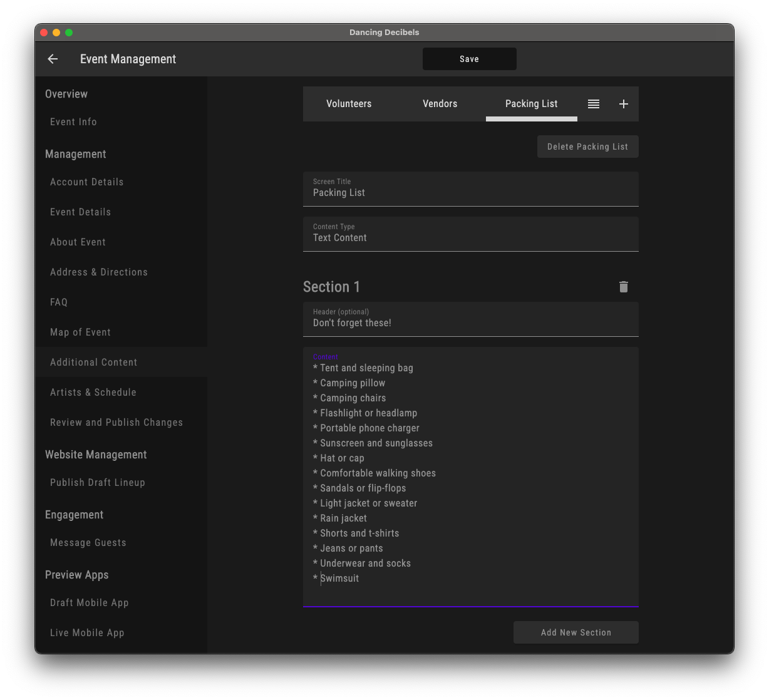Click the reorder list icon beside Packing List tab
Image resolution: width=769 pixels, height=700 pixels.
point(593,104)
